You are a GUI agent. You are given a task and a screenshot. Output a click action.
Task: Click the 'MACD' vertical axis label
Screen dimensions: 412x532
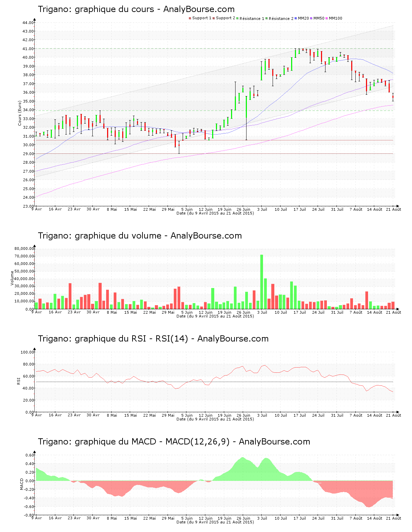coord(22,484)
